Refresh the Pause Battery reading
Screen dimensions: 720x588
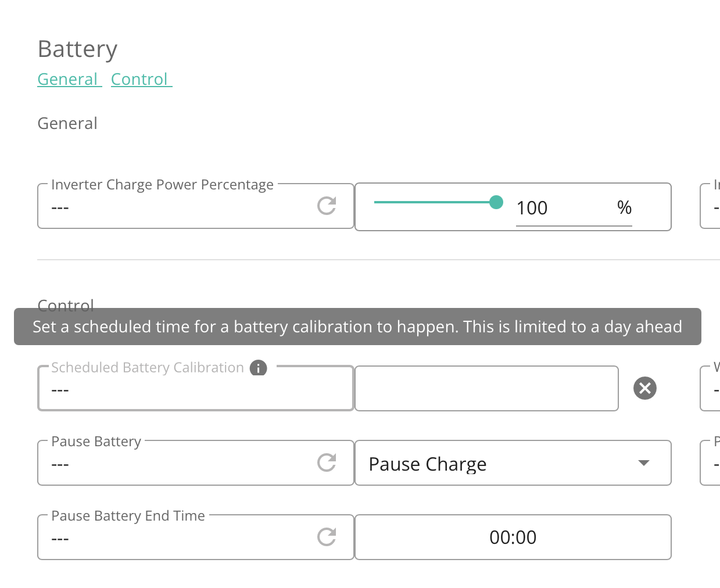tap(327, 462)
